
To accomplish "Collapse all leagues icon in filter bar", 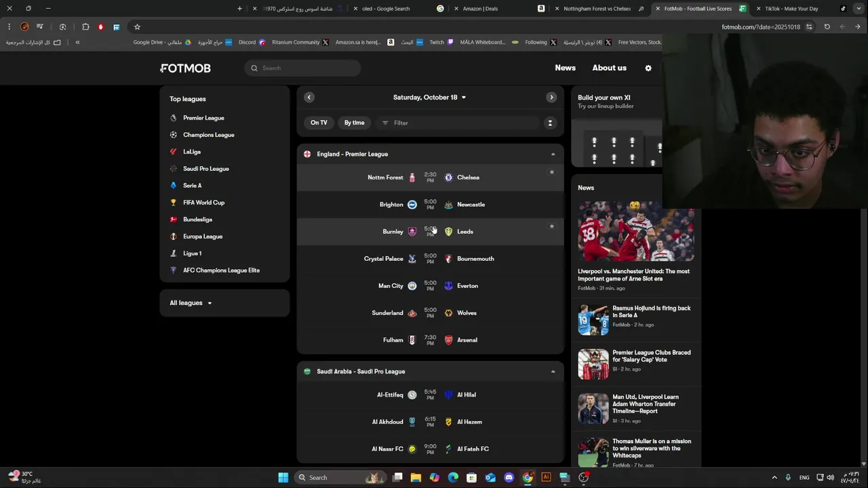I will coord(550,123).
